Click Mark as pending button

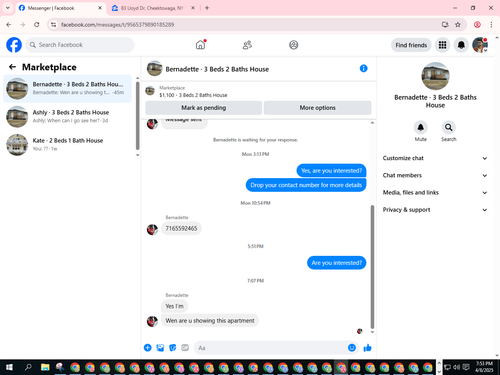204,108
